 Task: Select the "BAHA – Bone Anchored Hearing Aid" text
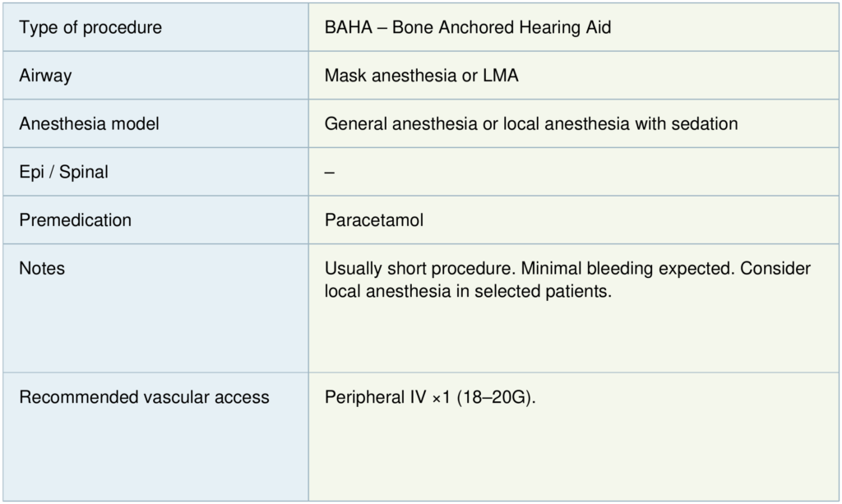pos(467,28)
